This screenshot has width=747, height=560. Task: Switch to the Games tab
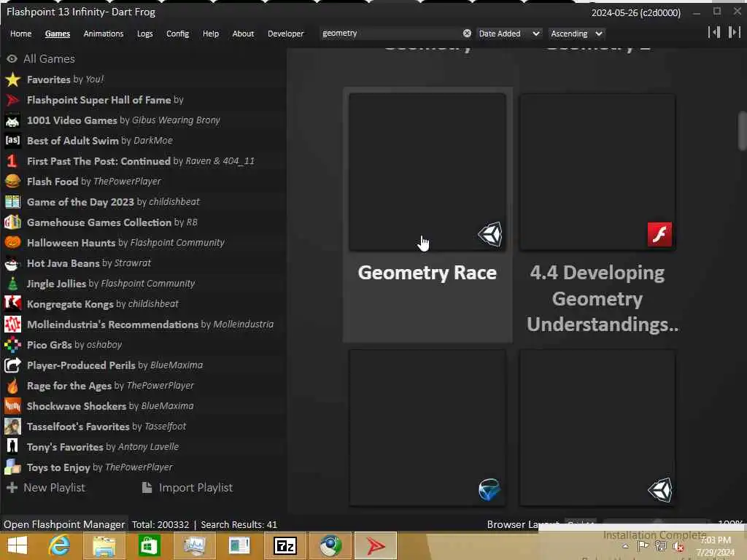[x=58, y=34]
